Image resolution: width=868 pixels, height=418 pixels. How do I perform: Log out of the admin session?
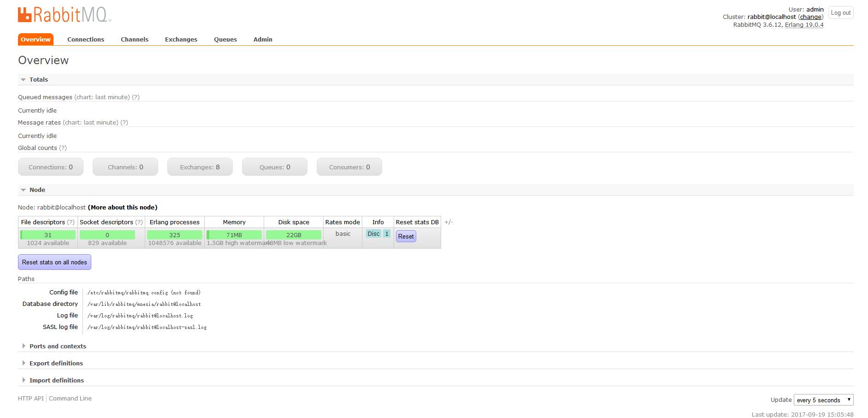coord(841,13)
